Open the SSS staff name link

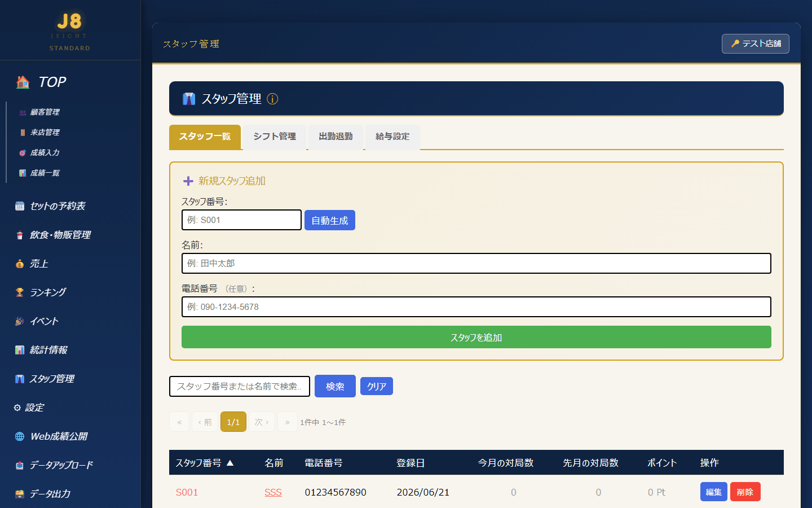click(273, 492)
